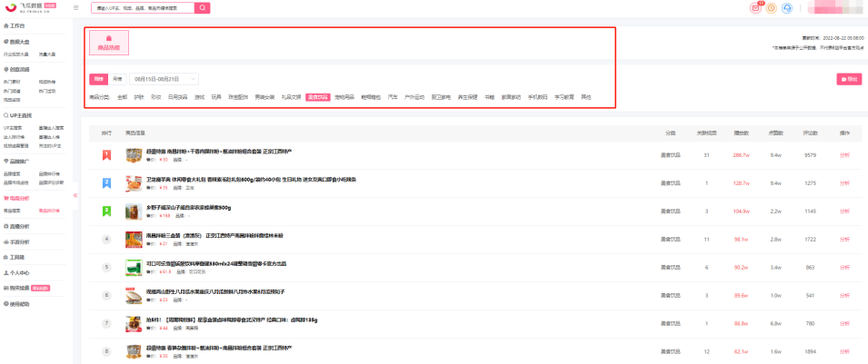
Task: Expand the 个人中心 sidebar section
Action: pyautogui.click(x=19, y=272)
